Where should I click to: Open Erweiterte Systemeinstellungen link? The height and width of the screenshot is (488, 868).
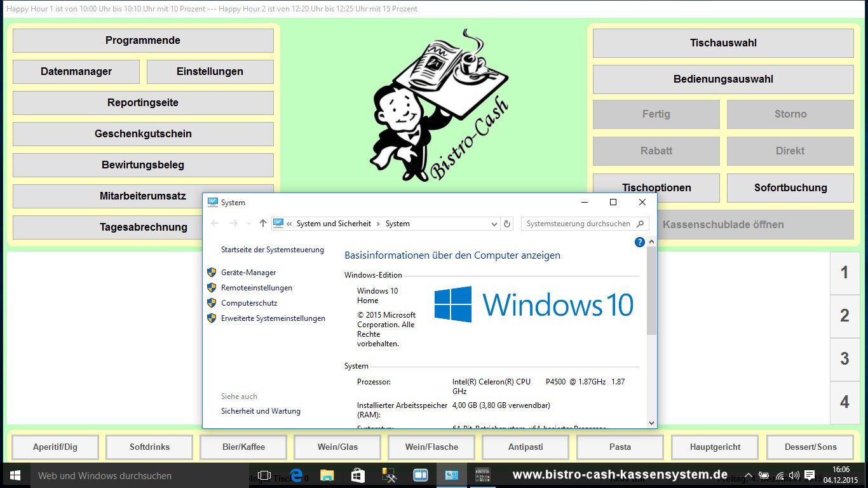273,318
